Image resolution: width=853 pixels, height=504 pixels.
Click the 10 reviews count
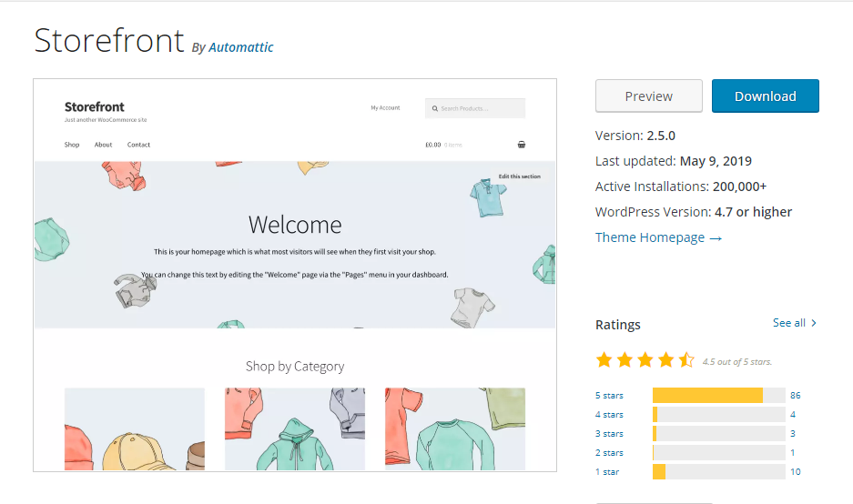point(796,471)
